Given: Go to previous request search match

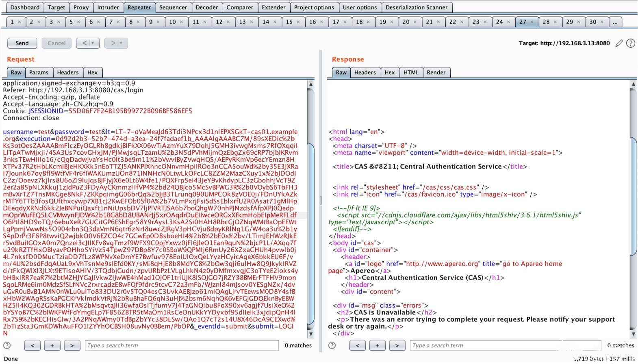Looking at the screenshot, I should (x=32, y=345).
